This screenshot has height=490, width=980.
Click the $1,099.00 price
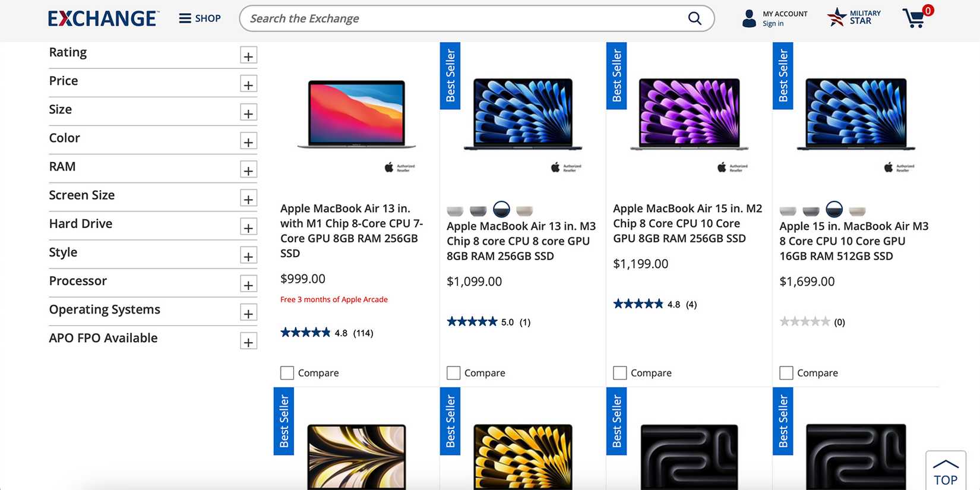pyautogui.click(x=474, y=282)
